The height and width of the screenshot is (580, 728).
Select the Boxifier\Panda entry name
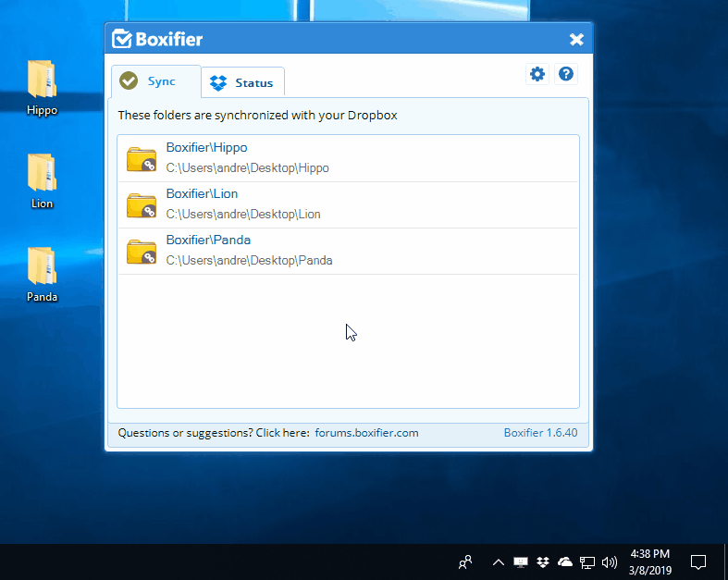point(208,241)
